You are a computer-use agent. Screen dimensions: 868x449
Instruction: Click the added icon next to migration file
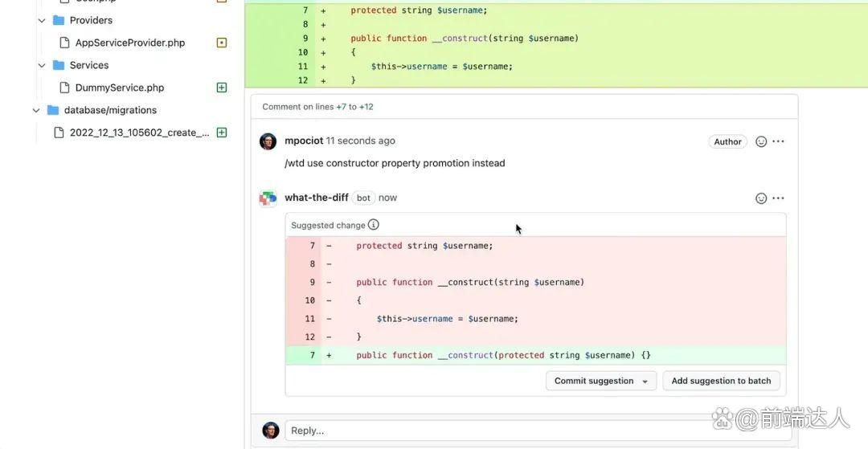click(222, 133)
